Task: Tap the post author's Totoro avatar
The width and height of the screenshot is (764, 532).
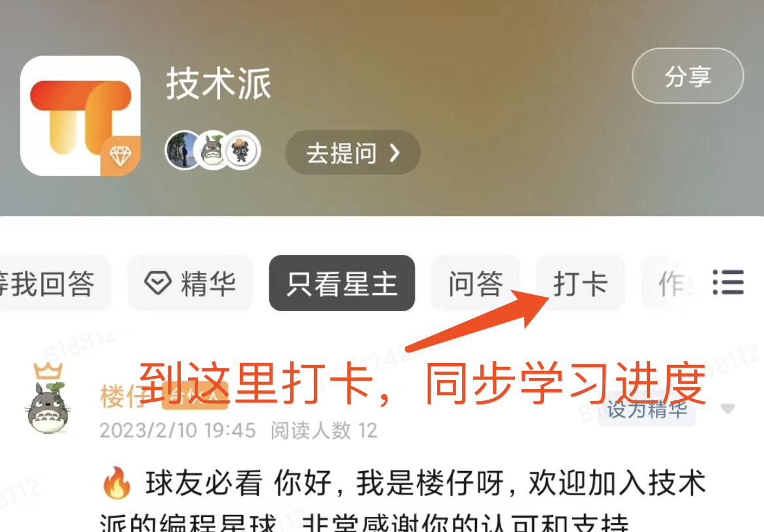Action: click(x=47, y=408)
